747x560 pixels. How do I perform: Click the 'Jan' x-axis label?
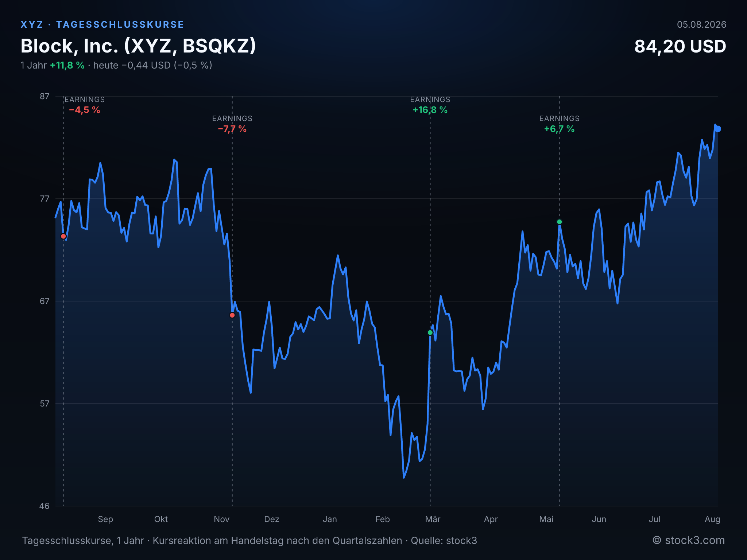click(330, 519)
